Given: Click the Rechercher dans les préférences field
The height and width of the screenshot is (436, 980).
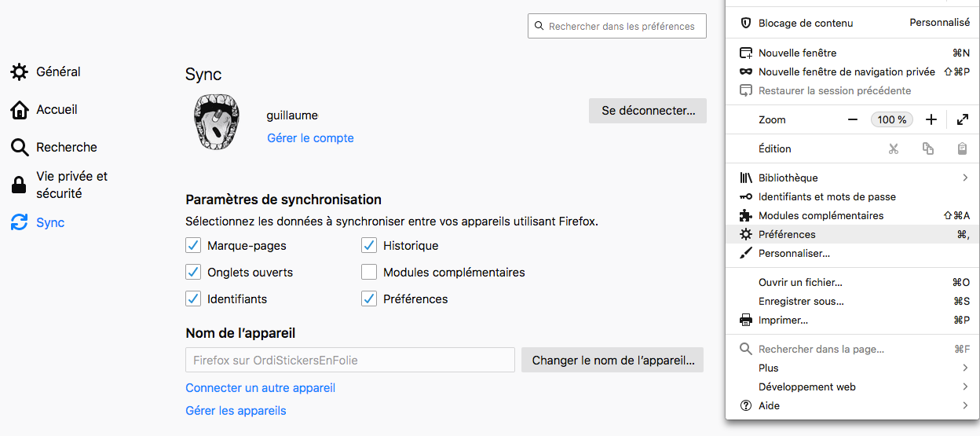Looking at the screenshot, I should click(x=617, y=26).
